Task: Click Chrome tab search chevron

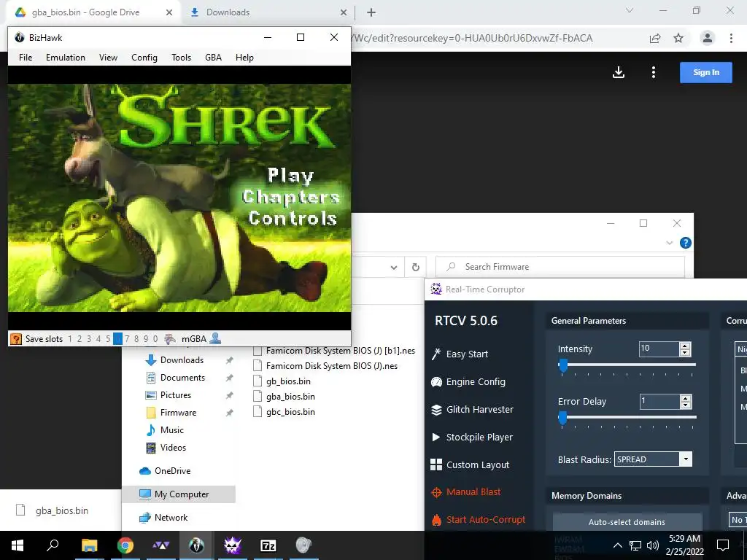Action: point(630,10)
